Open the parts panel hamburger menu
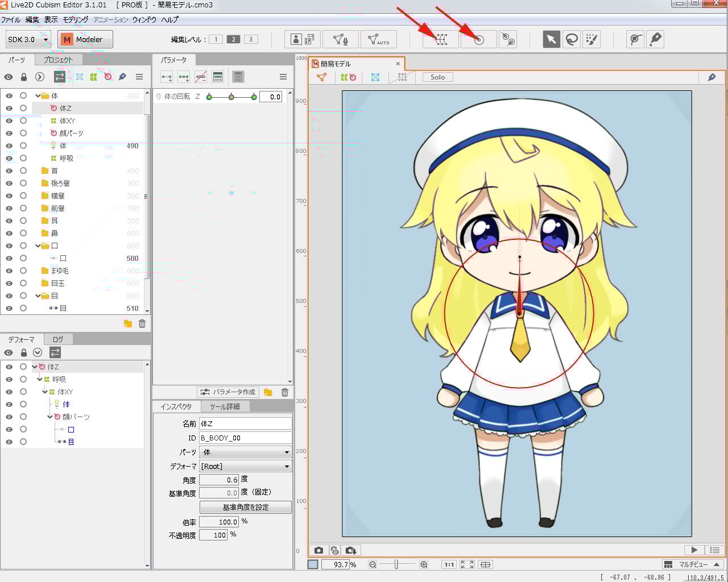This screenshot has height=582, width=728. [139, 77]
